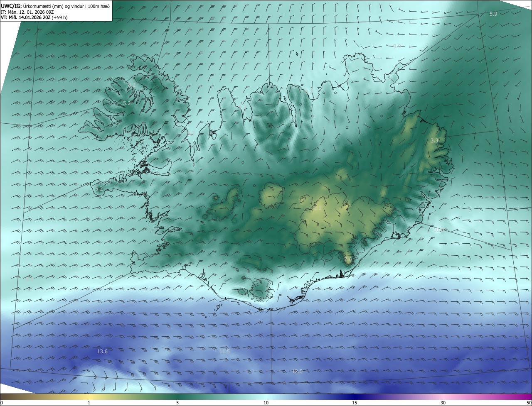Image resolution: width=532 pixels, height=406 pixels.
Task: Click the 5.2 value on Snæfellsnes peninsula
Action: (x=99, y=189)
